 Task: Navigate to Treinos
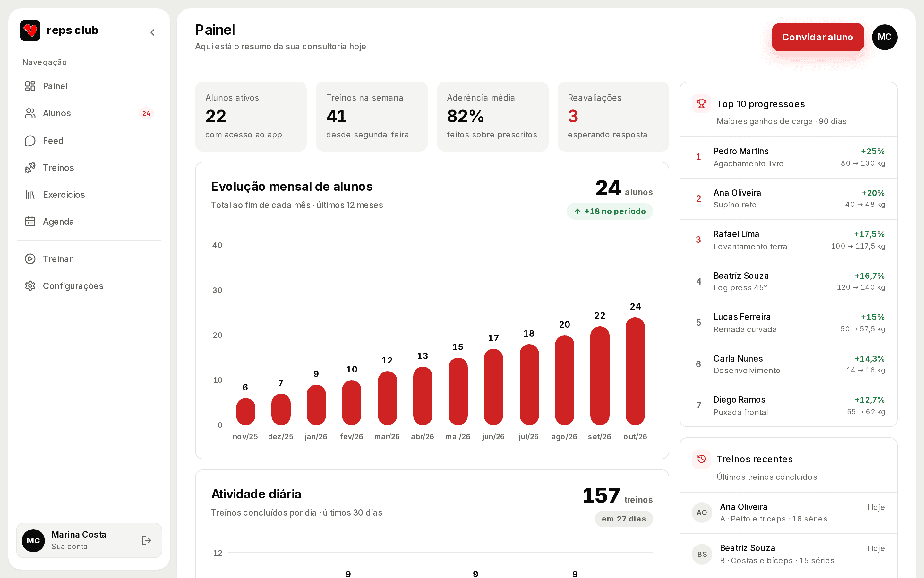89,167
